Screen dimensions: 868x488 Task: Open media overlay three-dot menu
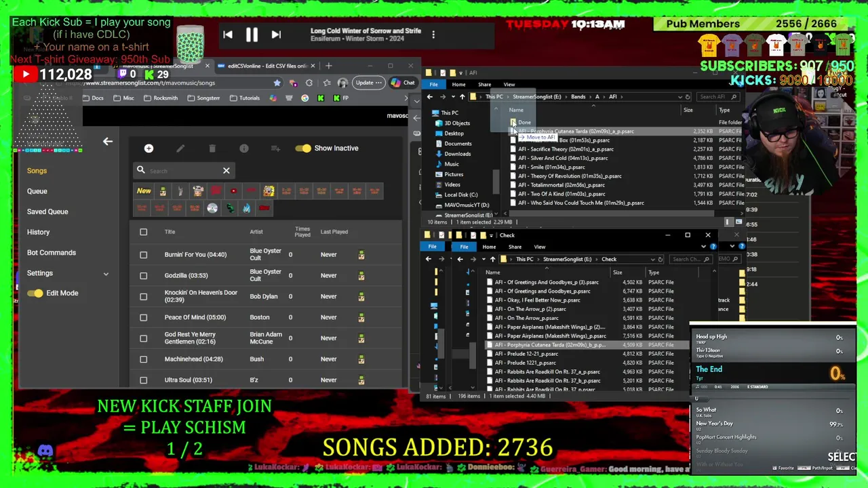[x=433, y=35]
